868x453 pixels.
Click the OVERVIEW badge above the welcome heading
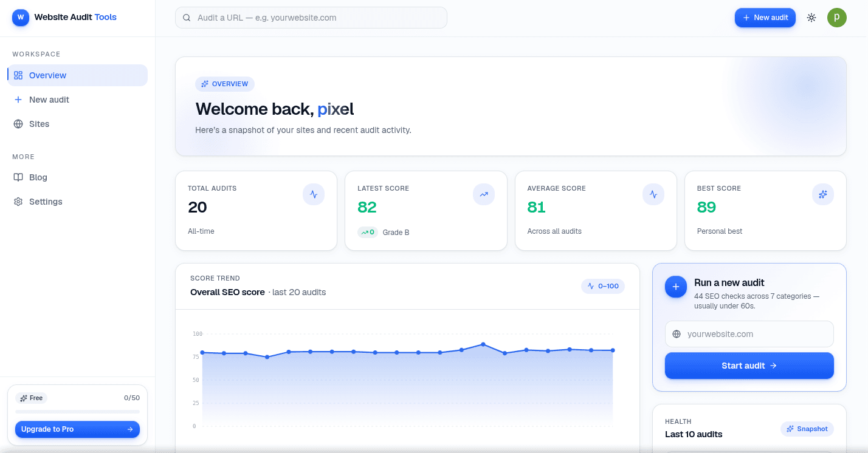[x=225, y=84]
